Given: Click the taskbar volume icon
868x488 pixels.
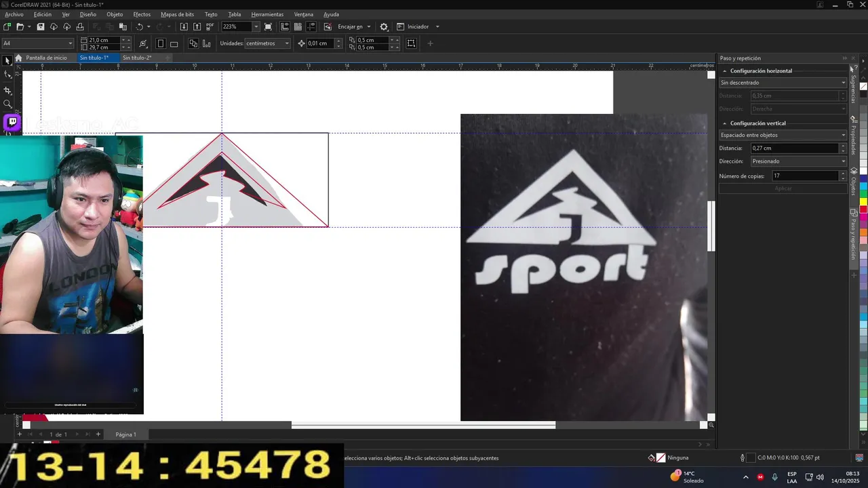Looking at the screenshot, I should click(x=820, y=477).
